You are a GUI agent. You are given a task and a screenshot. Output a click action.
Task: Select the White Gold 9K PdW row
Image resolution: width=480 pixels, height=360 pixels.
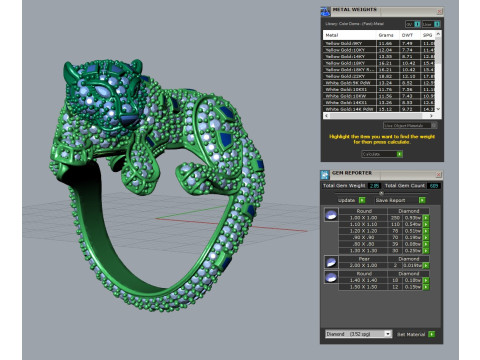[x=379, y=83]
